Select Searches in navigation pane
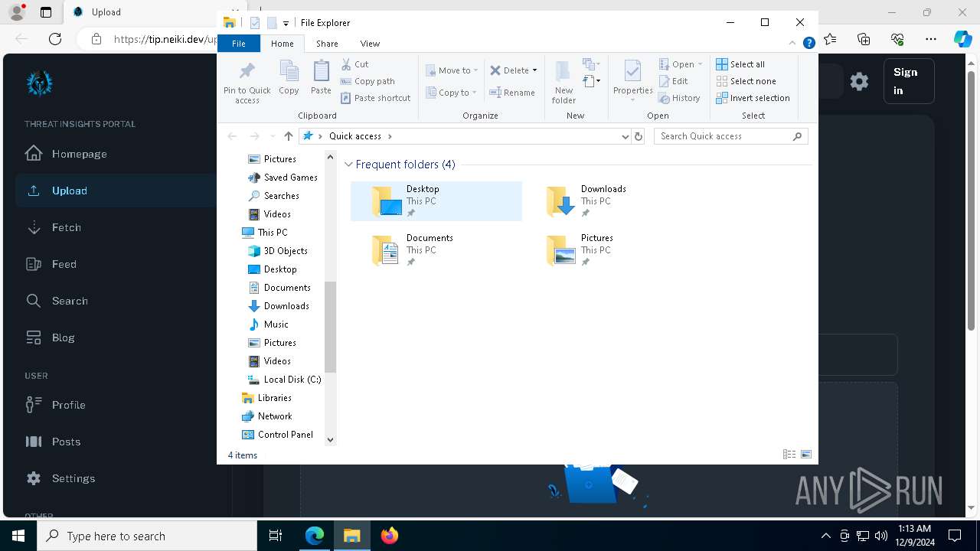Screen dimensions: 980x551 [x=281, y=196]
